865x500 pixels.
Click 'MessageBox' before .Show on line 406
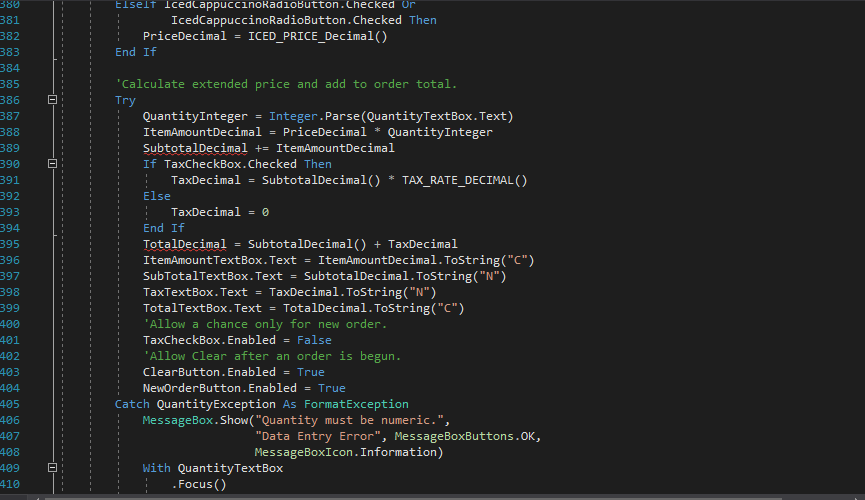(178, 421)
